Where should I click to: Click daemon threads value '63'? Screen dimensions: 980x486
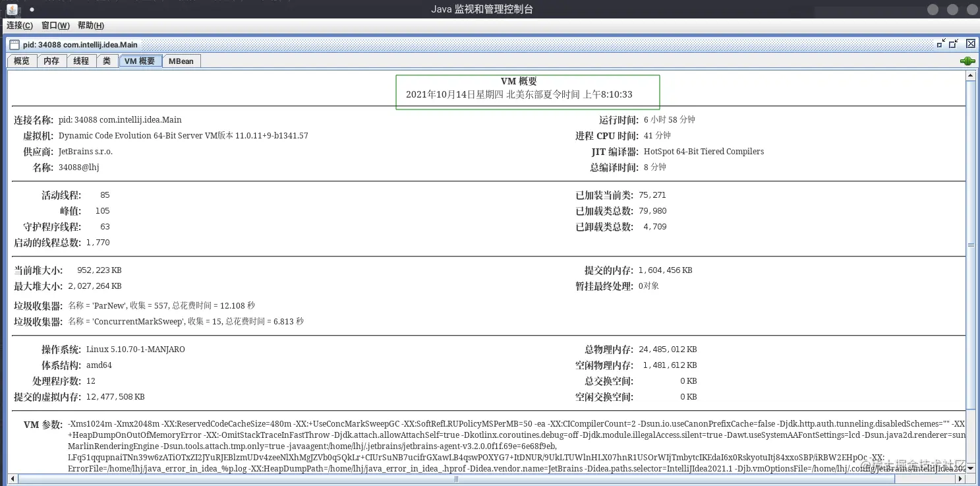[105, 227]
